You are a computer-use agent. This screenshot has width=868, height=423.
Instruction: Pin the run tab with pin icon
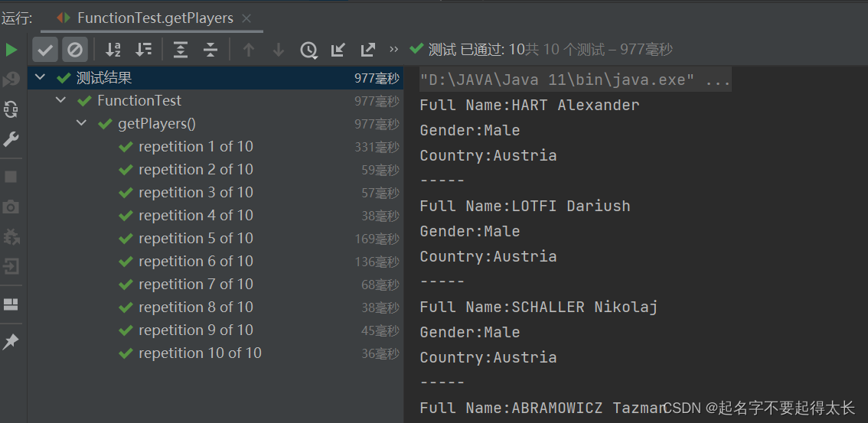pyautogui.click(x=11, y=342)
